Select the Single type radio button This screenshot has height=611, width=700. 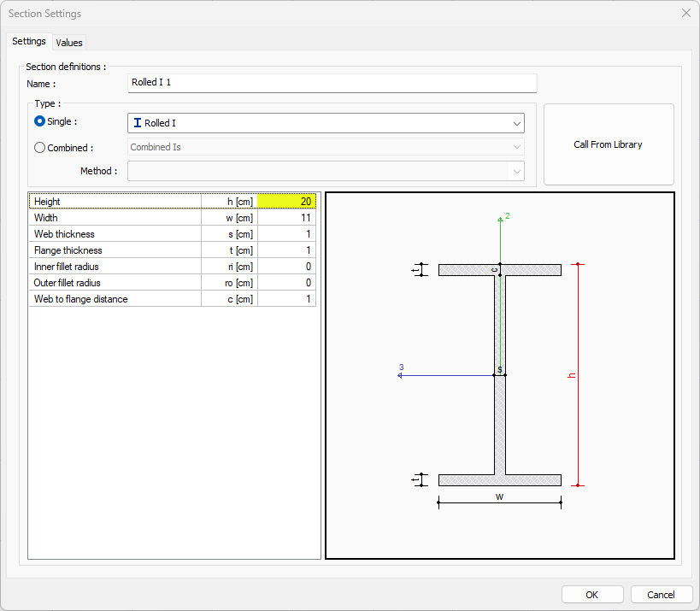pos(39,122)
